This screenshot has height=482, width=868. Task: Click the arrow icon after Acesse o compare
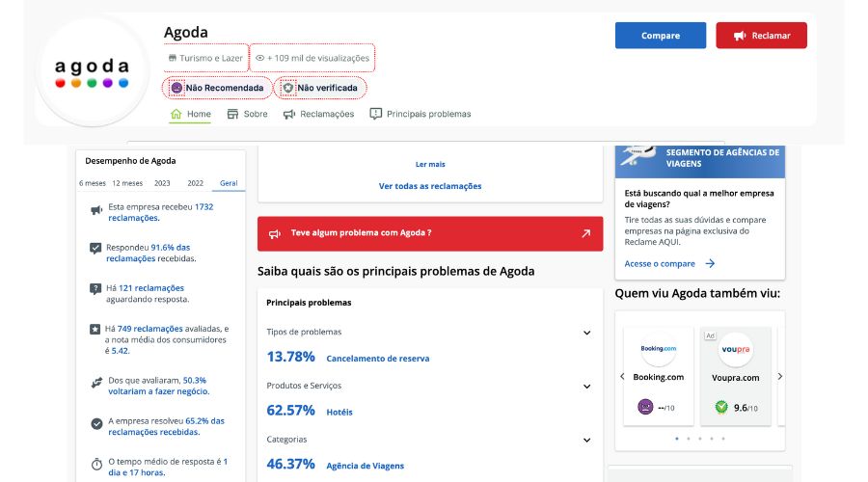710,264
